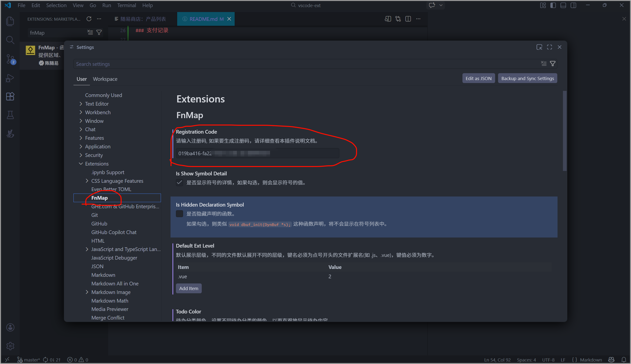The image size is (631, 364).
Task: Open Source Control view with badge
Action: 10,59
